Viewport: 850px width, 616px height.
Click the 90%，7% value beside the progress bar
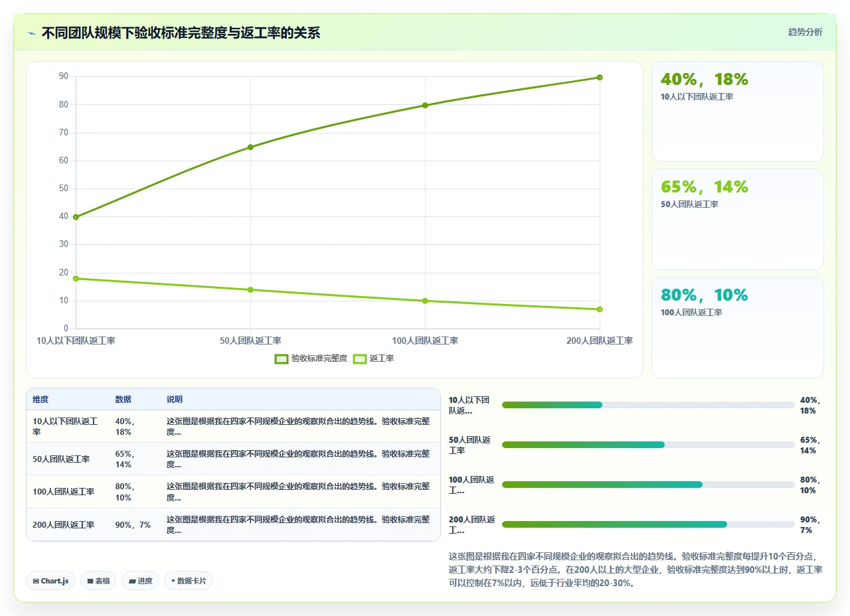811,525
